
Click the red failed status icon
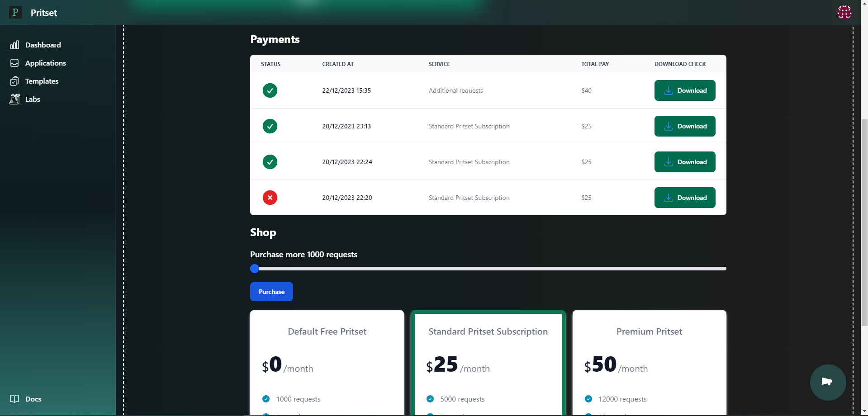click(x=270, y=198)
